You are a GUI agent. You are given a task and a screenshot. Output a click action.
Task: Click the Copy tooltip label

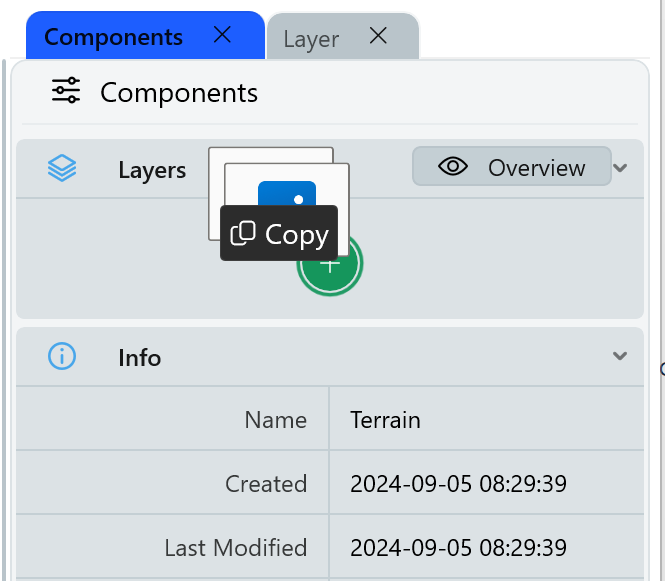pos(296,234)
